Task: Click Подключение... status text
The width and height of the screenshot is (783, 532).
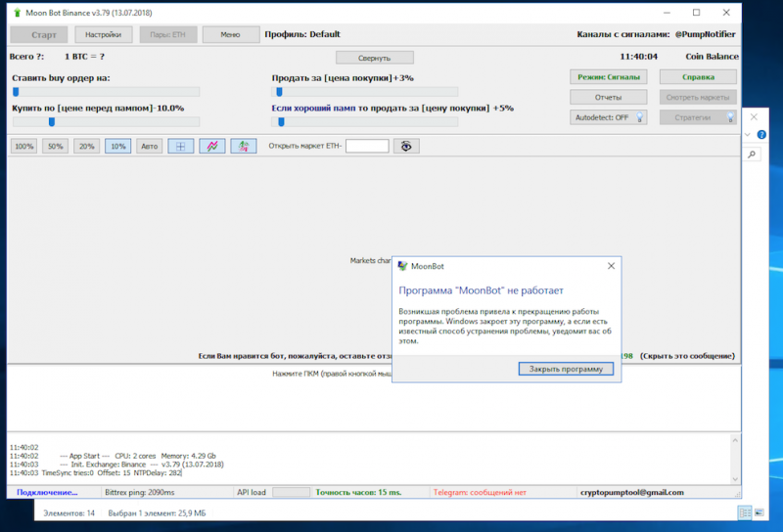Action: (47, 492)
